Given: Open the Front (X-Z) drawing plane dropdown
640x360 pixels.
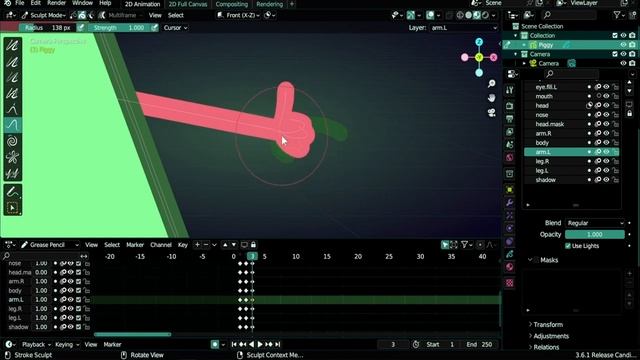Looking at the screenshot, I should (238, 16).
